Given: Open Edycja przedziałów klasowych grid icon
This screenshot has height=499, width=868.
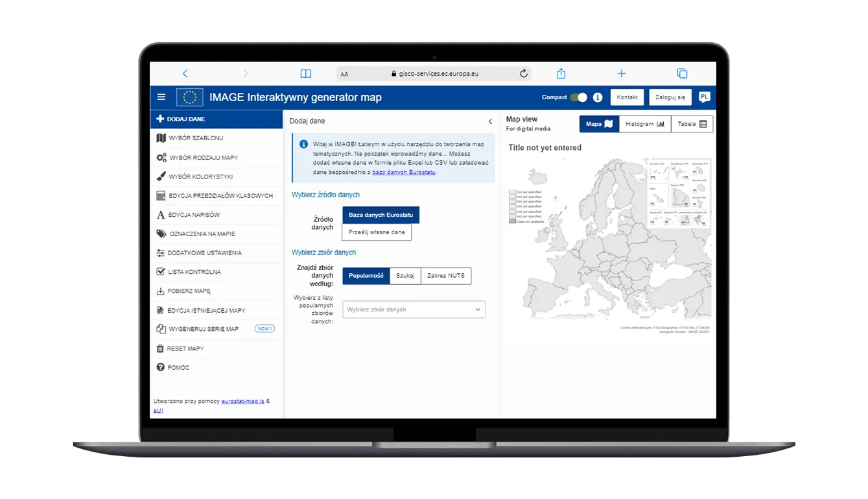Looking at the screenshot, I should (160, 195).
